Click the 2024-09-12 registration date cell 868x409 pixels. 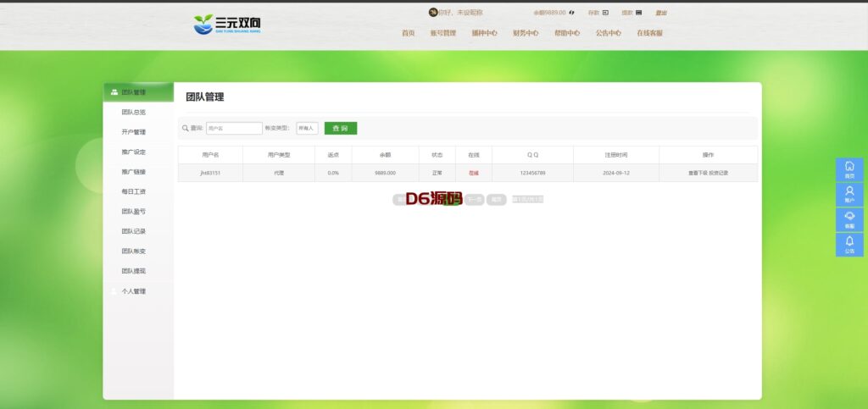coord(616,173)
